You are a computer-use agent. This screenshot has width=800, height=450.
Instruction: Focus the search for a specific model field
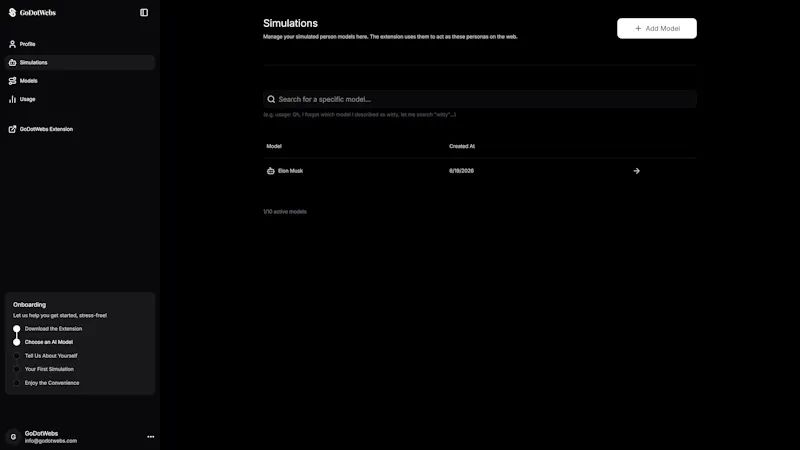pos(480,99)
